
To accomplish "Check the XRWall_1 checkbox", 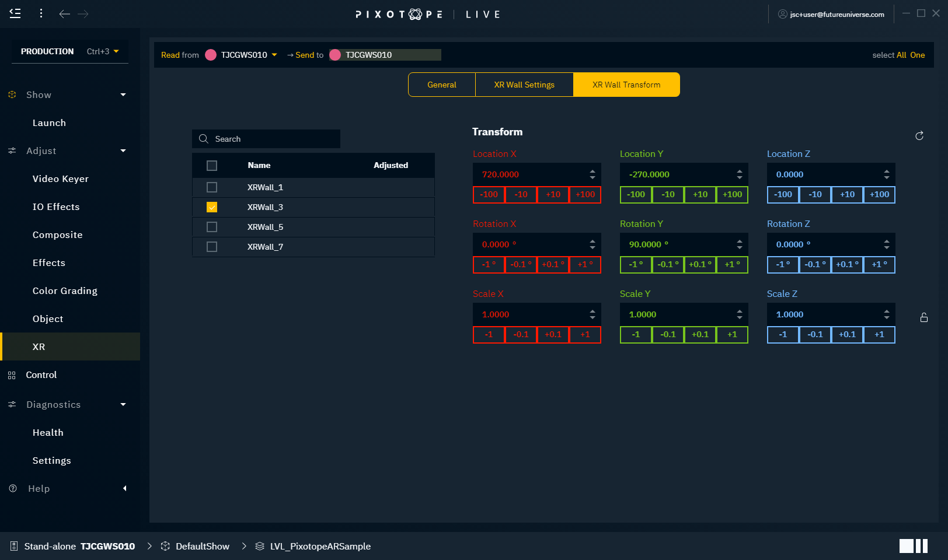I will pos(212,187).
